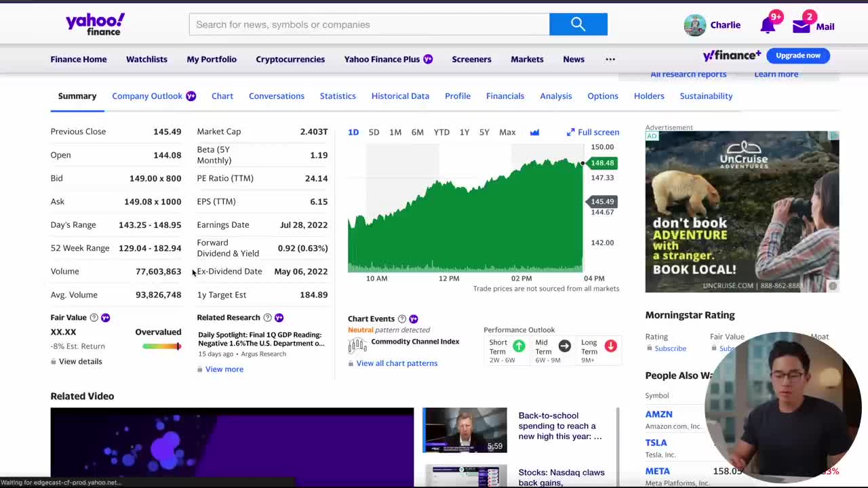
Task: Click the Fair Value overvalued gradient bar
Action: click(161, 346)
